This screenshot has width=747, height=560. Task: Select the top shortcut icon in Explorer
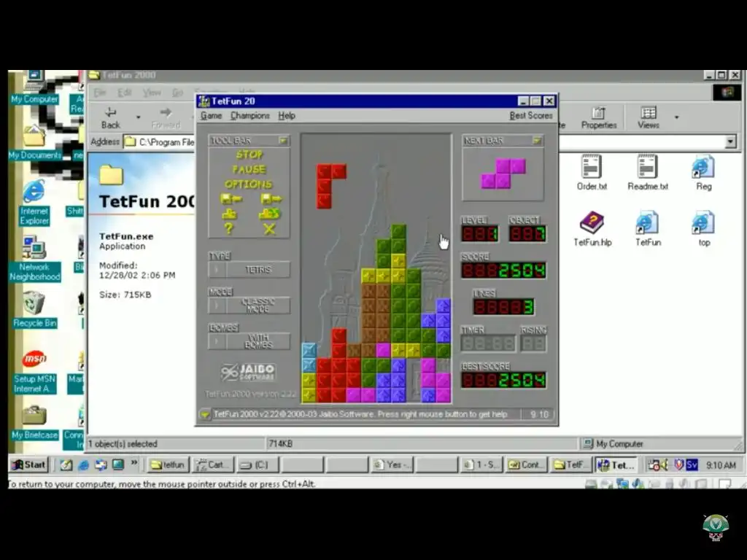704,228
